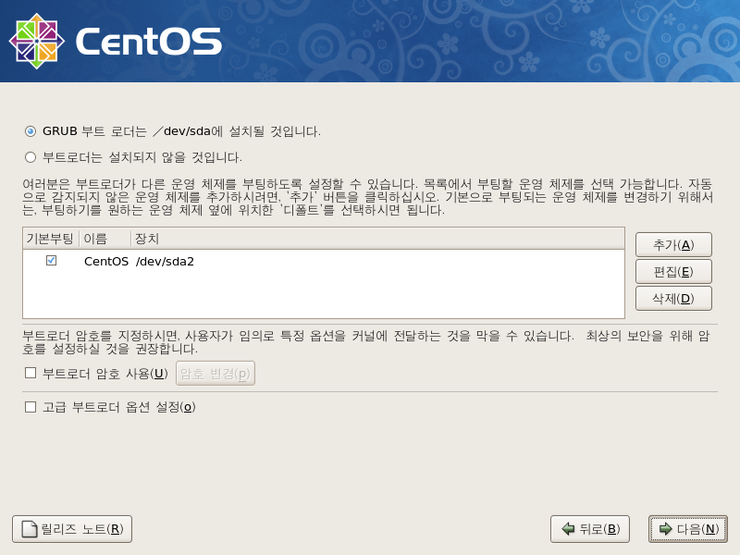Enable the 부트로더 암호 사용(U) checkbox
The width and height of the screenshot is (740, 555).
click(x=31, y=373)
